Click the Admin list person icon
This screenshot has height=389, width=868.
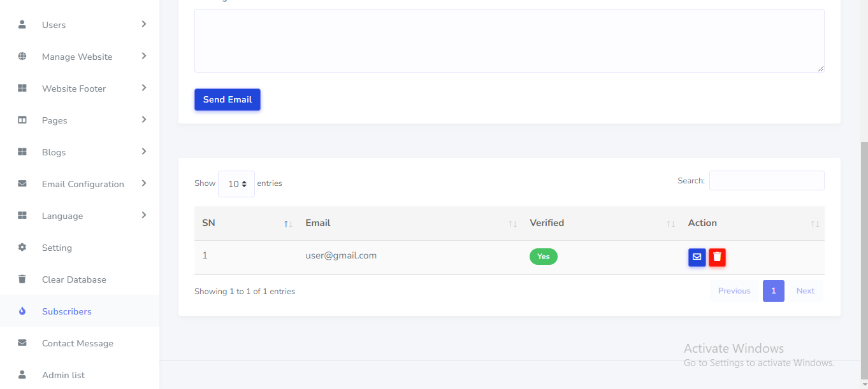point(22,375)
